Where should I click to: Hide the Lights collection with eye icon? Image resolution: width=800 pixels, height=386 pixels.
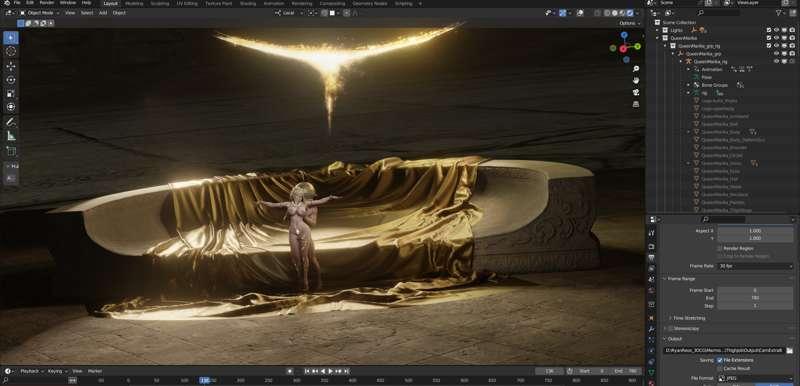pyautogui.click(x=777, y=30)
